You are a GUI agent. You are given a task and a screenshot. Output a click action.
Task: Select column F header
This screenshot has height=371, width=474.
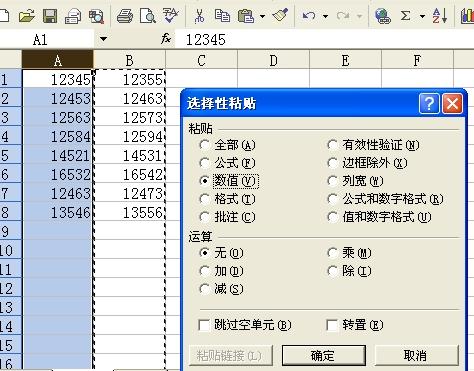pos(417,60)
